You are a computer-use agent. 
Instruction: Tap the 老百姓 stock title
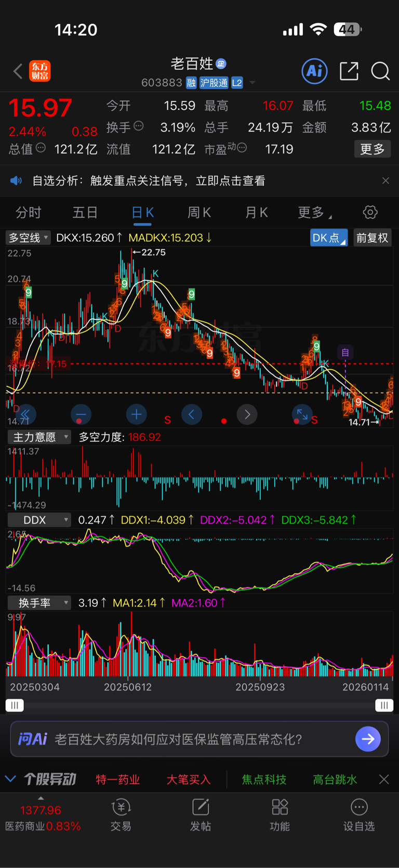click(x=192, y=63)
